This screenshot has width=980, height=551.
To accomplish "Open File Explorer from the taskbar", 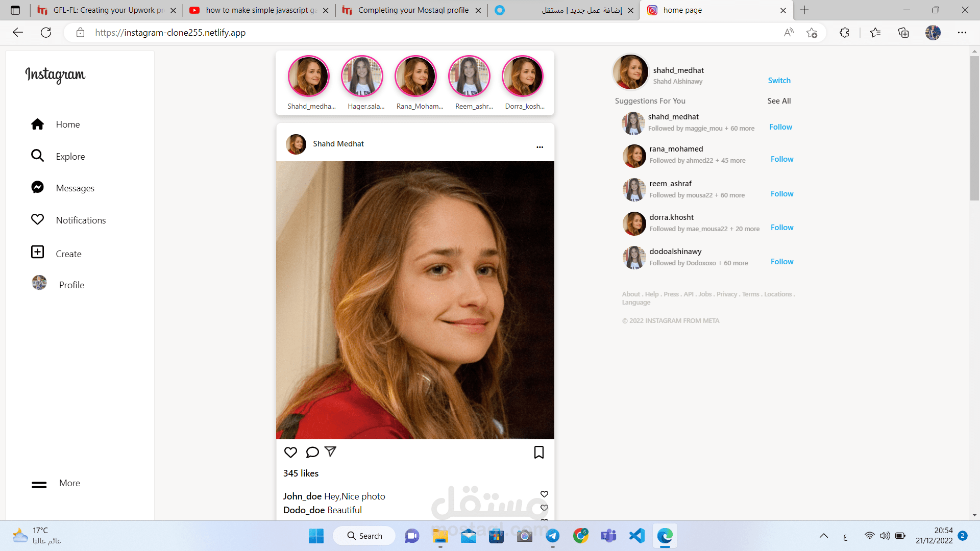I will click(440, 536).
